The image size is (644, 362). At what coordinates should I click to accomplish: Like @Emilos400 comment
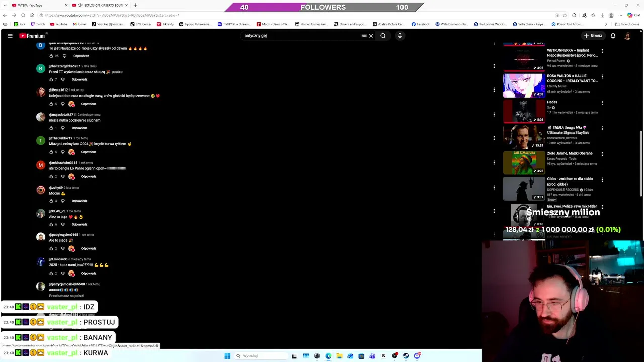point(51,273)
